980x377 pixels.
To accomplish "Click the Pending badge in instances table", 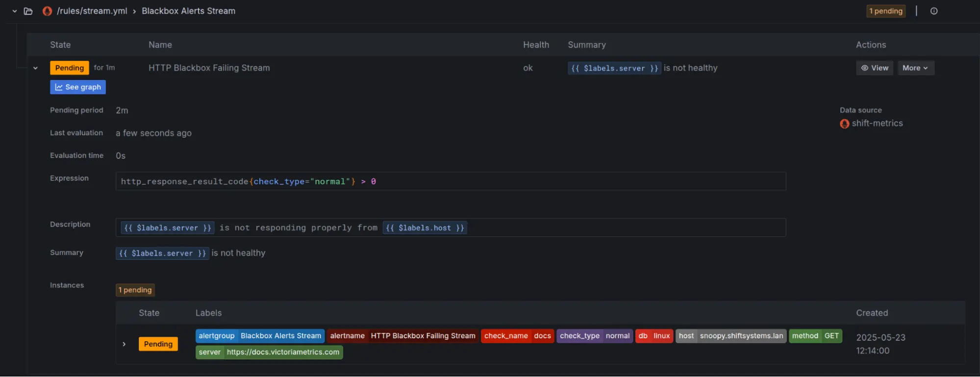I will 158,344.
